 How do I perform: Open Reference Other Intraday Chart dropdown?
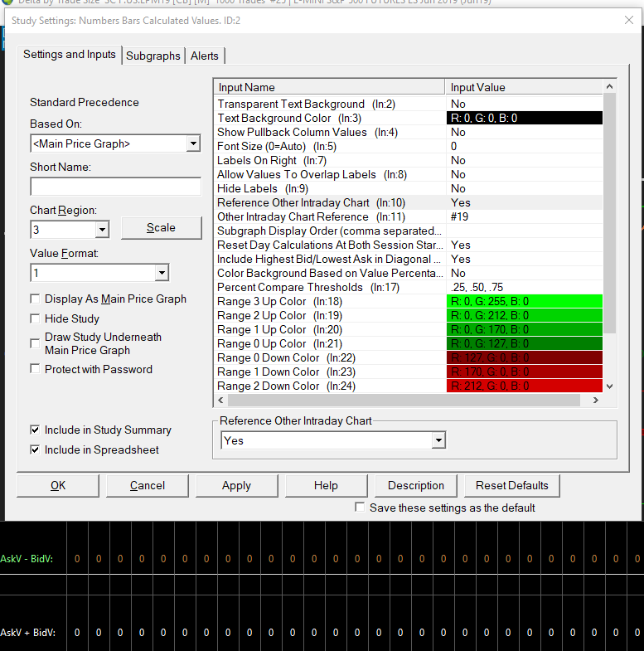click(x=438, y=440)
